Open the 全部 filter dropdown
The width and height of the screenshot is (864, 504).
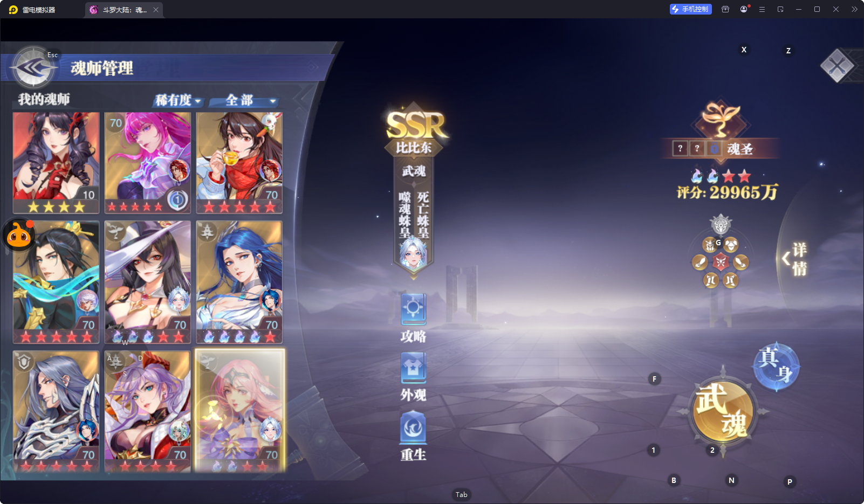[244, 100]
